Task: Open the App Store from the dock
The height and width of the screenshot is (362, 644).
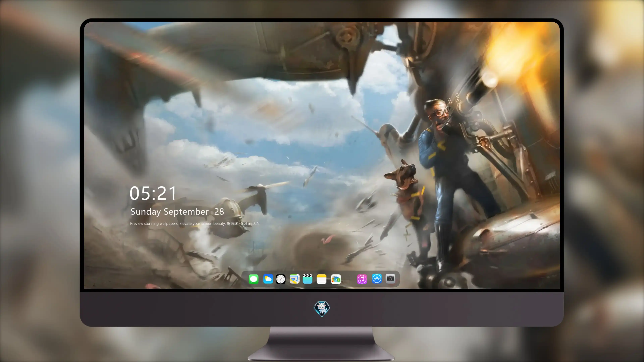Action: click(377, 279)
